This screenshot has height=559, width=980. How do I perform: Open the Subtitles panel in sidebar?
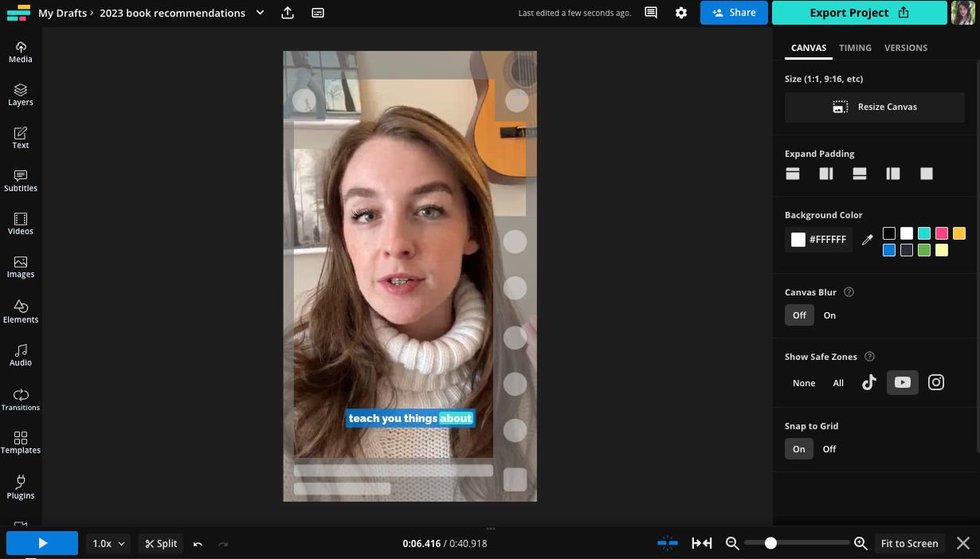21,181
